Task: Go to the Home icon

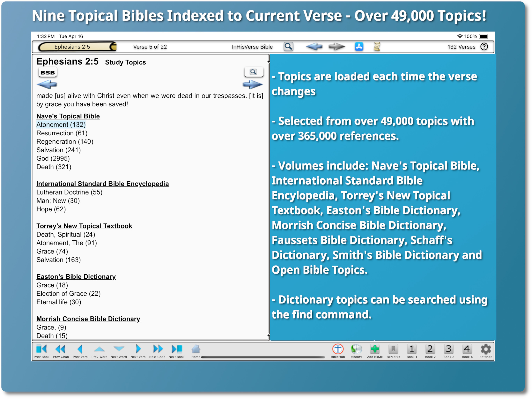Action: (x=196, y=351)
